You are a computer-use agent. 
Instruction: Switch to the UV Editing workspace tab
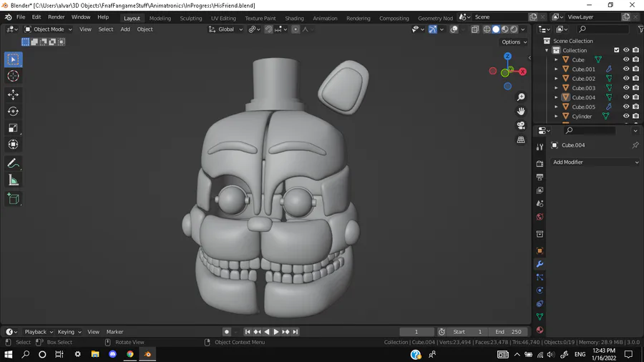(x=223, y=18)
